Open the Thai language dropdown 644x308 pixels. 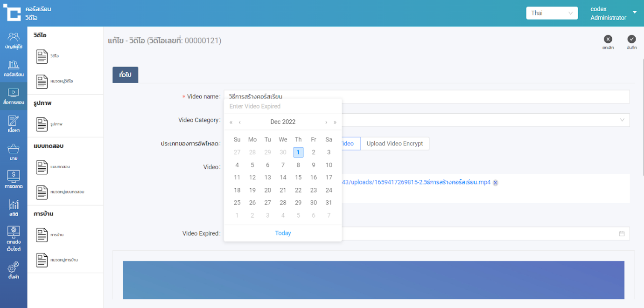pyautogui.click(x=552, y=13)
